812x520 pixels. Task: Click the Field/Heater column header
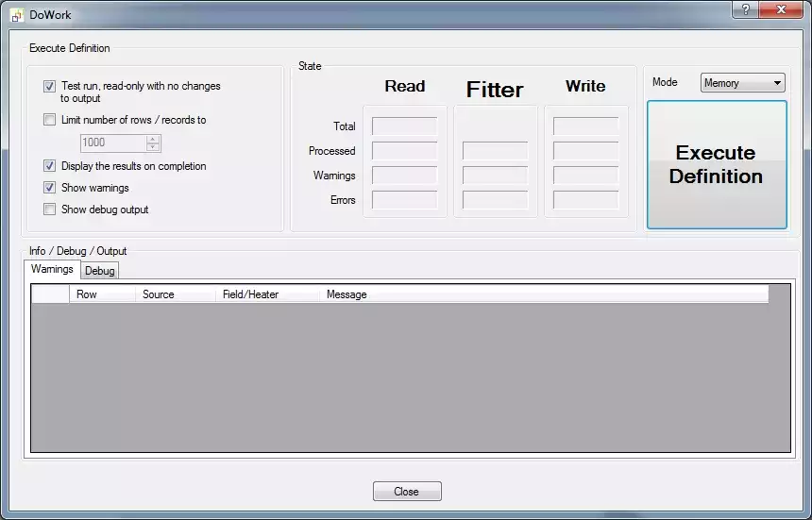[266, 294]
